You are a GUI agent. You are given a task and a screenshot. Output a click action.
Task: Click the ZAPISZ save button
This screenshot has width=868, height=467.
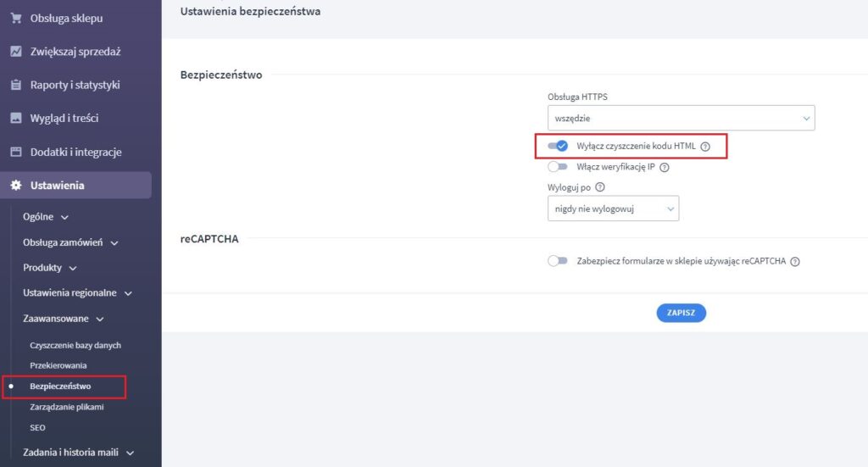click(x=681, y=313)
